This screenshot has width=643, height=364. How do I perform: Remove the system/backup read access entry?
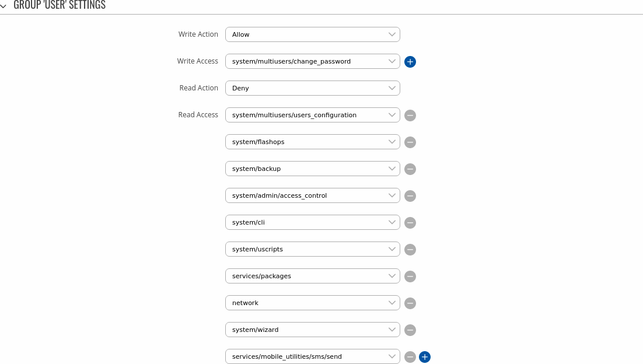[410, 169]
